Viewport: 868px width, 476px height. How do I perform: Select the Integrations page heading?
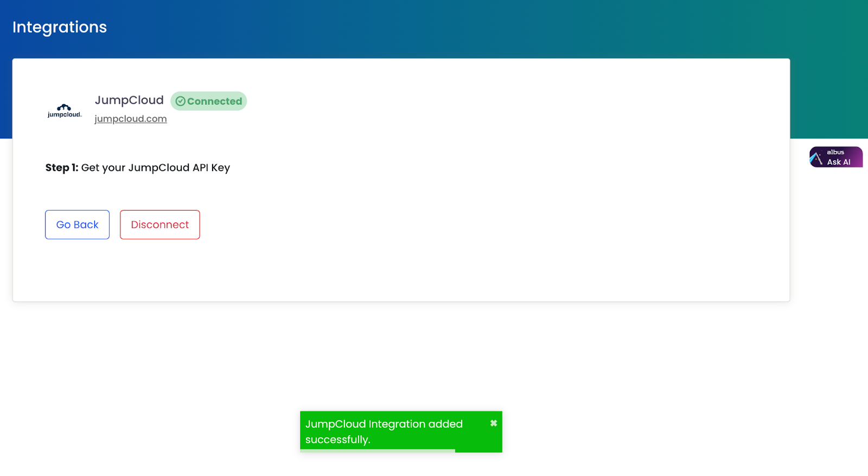(x=60, y=27)
